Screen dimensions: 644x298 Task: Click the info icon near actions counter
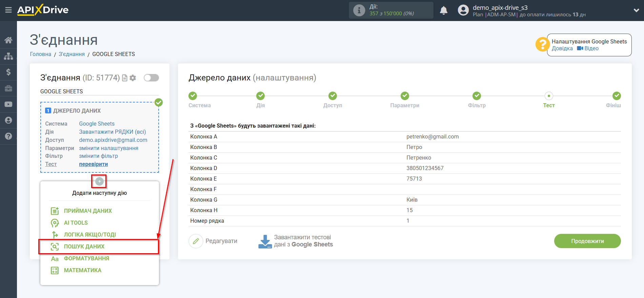(x=359, y=10)
